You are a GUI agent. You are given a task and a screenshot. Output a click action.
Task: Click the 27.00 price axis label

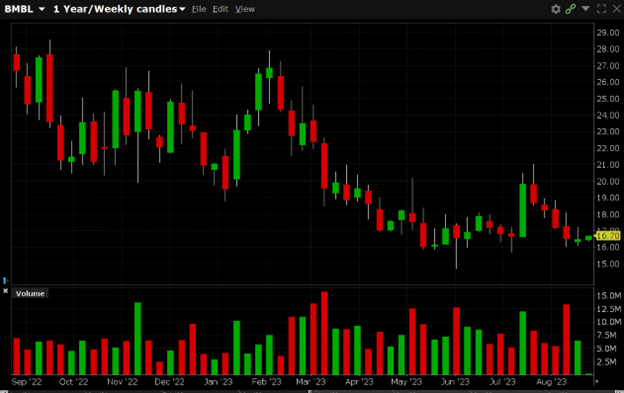coord(608,66)
